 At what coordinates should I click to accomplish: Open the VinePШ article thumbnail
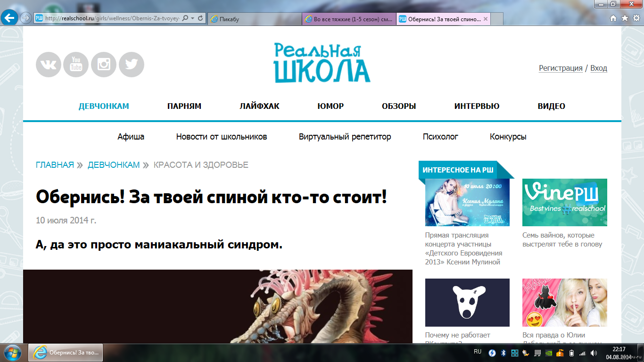(x=564, y=202)
